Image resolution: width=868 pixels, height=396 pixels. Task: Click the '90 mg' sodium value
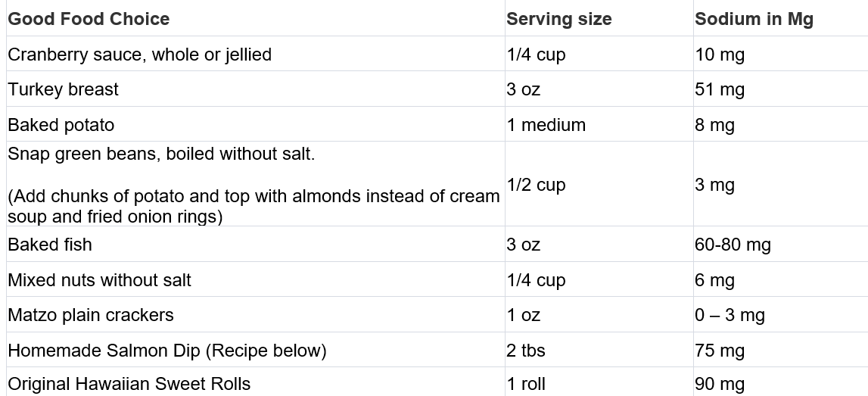(720, 385)
